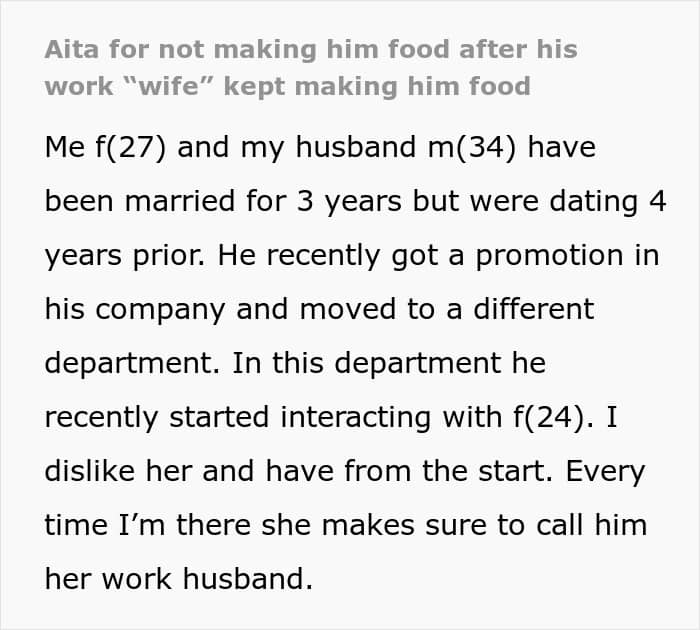Click the post title starting with "Aita"
This screenshot has height=630, width=700.
tap(310, 49)
